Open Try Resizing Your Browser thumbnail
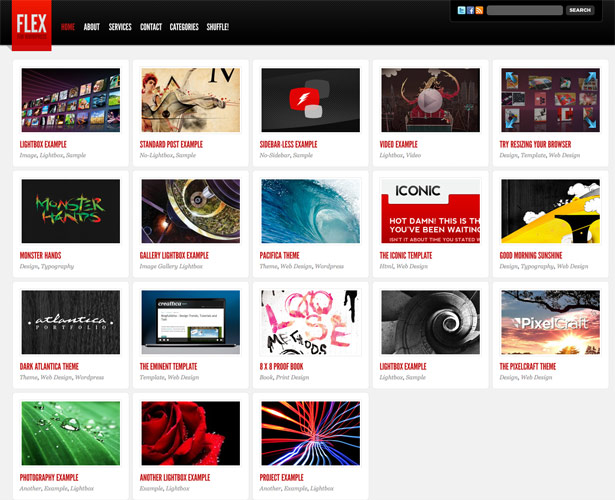This screenshot has height=500, width=615. click(550, 100)
